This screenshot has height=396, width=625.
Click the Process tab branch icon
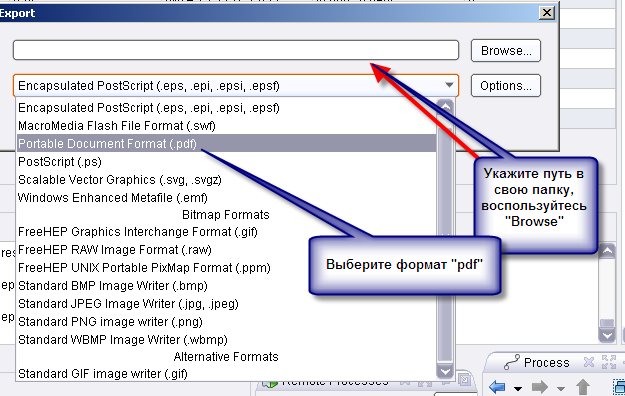point(512,362)
